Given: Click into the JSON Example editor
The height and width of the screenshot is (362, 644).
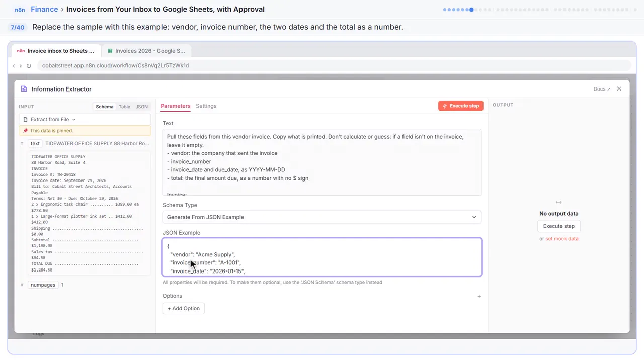Looking at the screenshot, I should coord(322,257).
